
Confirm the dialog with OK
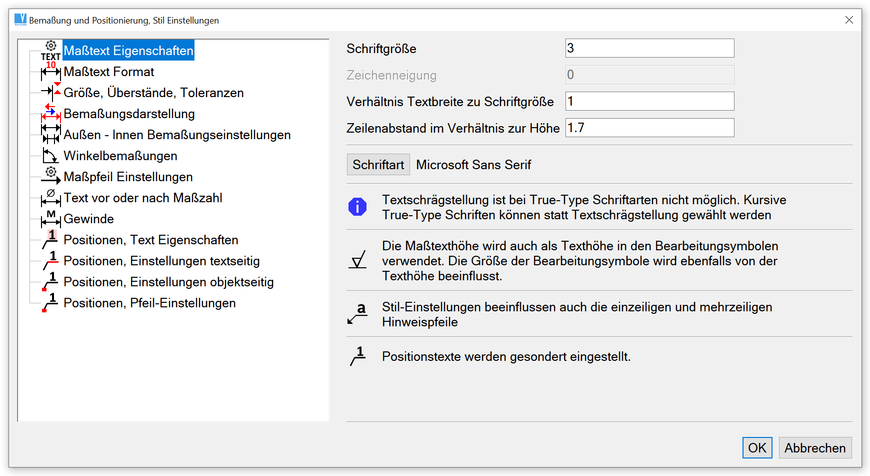pyautogui.click(x=757, y=448)
